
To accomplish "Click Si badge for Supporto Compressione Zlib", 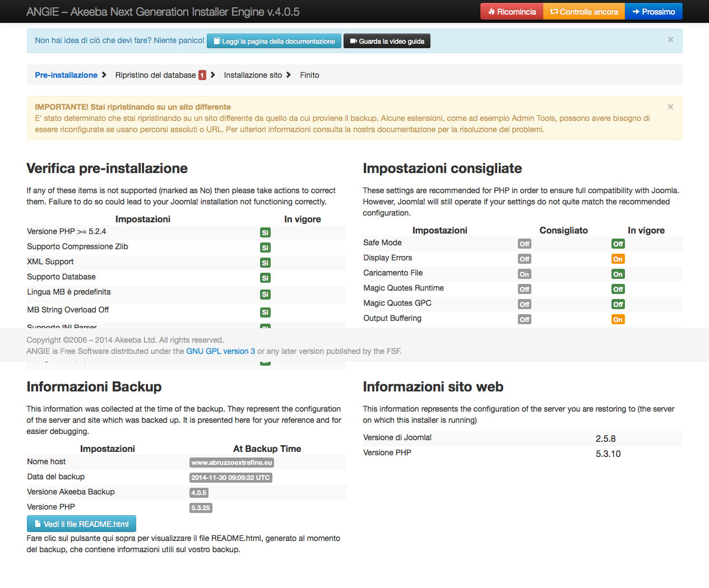I will point(265,248).
